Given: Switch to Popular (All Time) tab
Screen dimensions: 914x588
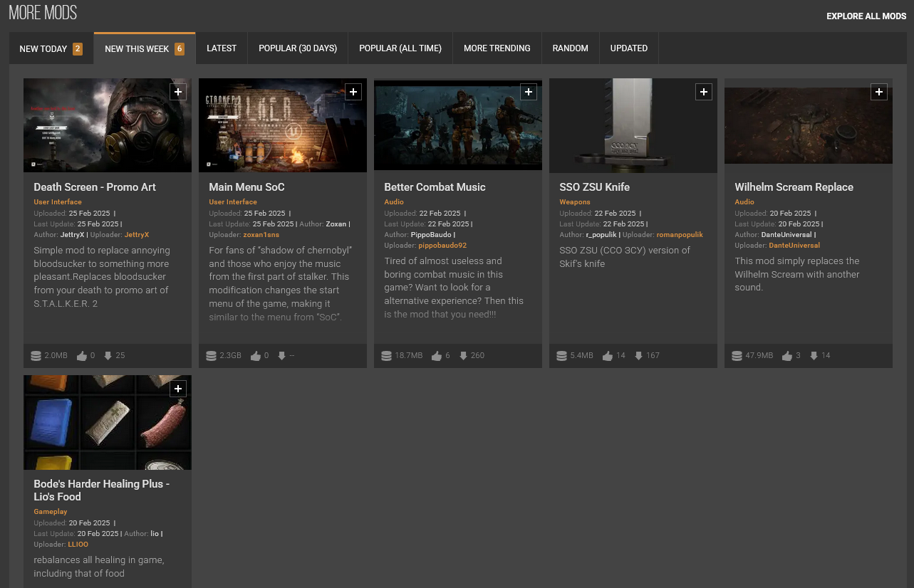Looking at the screenshot, I should pyautogui.click(x=400, y=48).
